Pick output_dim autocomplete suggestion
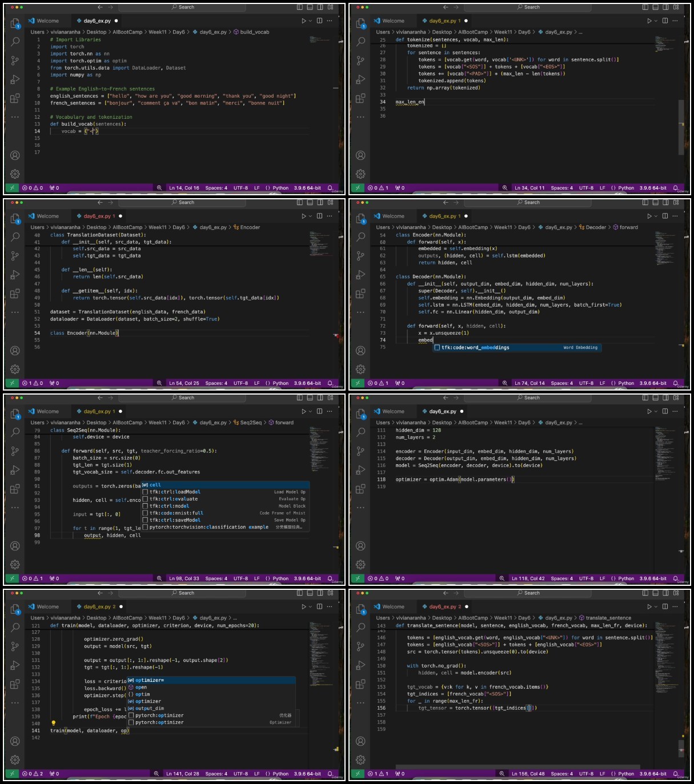Viewport: 694px width, 784px height. [211, 708]
